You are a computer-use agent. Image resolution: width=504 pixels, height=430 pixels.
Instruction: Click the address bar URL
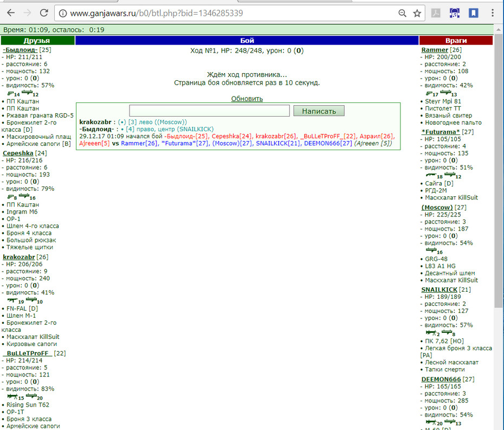coord(157,13)
